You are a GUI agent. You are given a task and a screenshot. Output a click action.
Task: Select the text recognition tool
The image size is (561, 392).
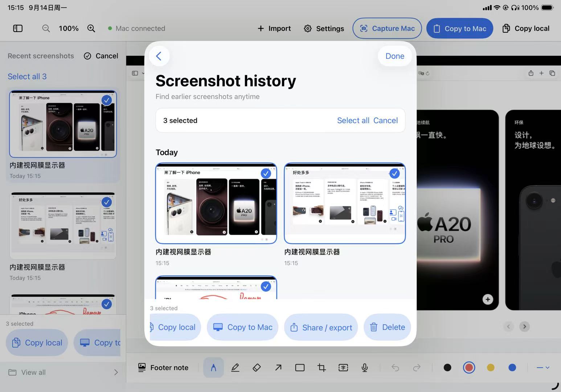(343, 368)
